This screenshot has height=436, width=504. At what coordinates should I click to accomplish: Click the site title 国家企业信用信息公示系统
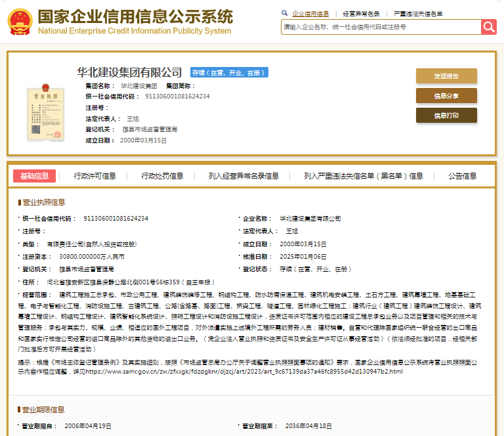[x=135, y=16]
